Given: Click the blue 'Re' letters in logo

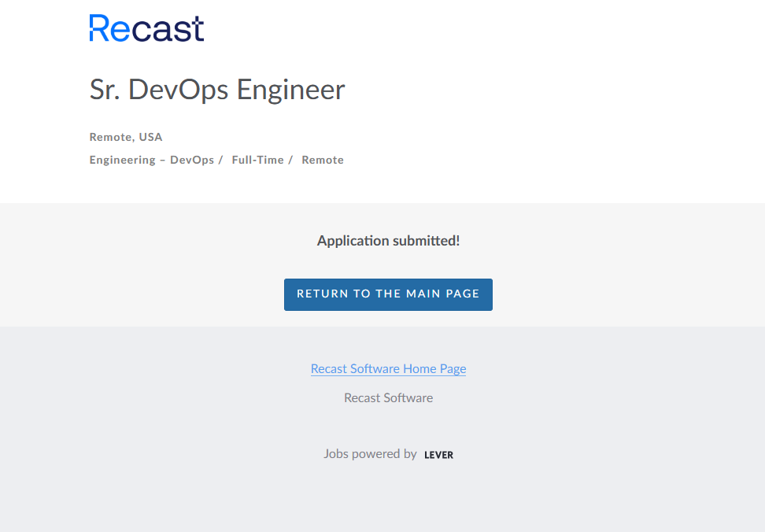Looking at the screenshot, I should tap(109, 28).
